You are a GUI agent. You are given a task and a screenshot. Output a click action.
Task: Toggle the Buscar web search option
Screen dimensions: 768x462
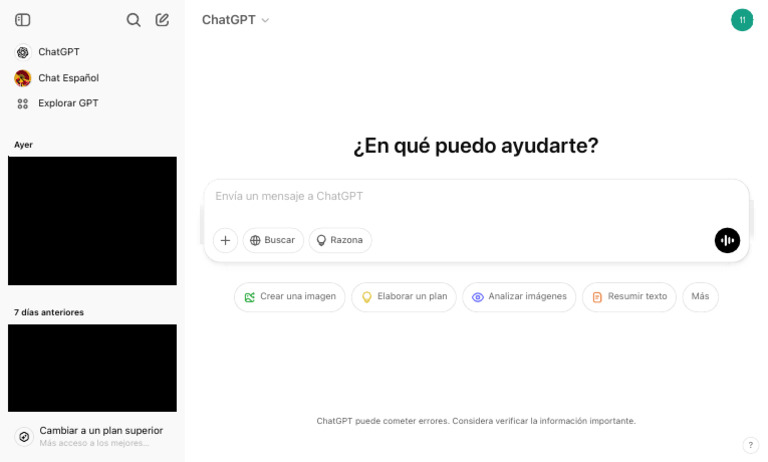point(273,241)
